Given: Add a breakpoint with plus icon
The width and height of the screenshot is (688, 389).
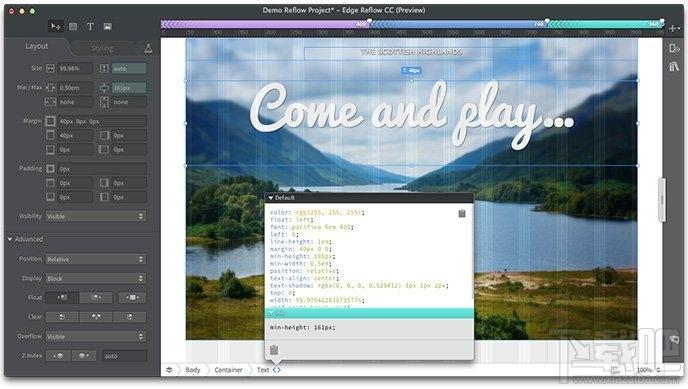Looking at the screenshot, I should click(673, 29).
